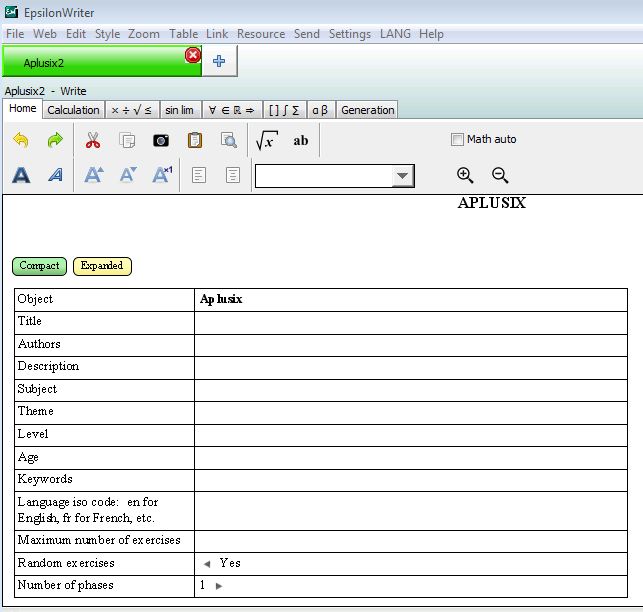Click the empty Level value cell
This screenshot has height=612, width=643.
click(410, 436)
